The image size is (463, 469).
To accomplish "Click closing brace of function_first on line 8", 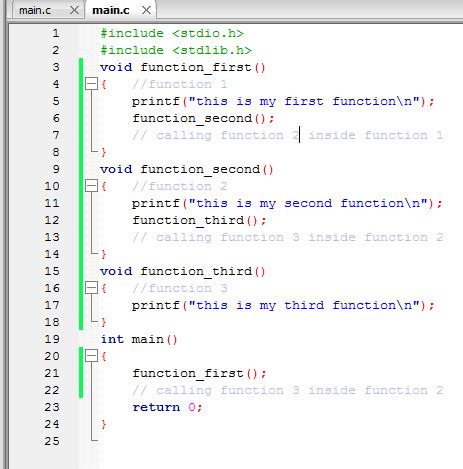I will [x=104, y=152].
